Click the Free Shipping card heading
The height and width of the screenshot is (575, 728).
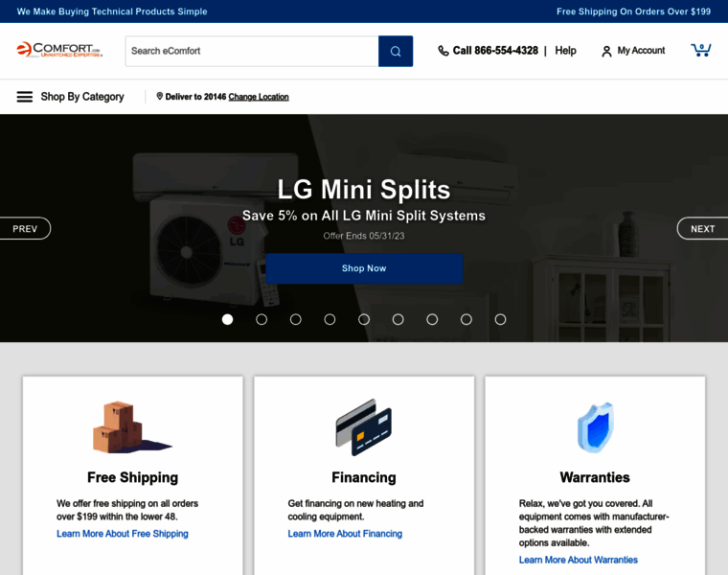pyautogui.click(x=133, y=477)
